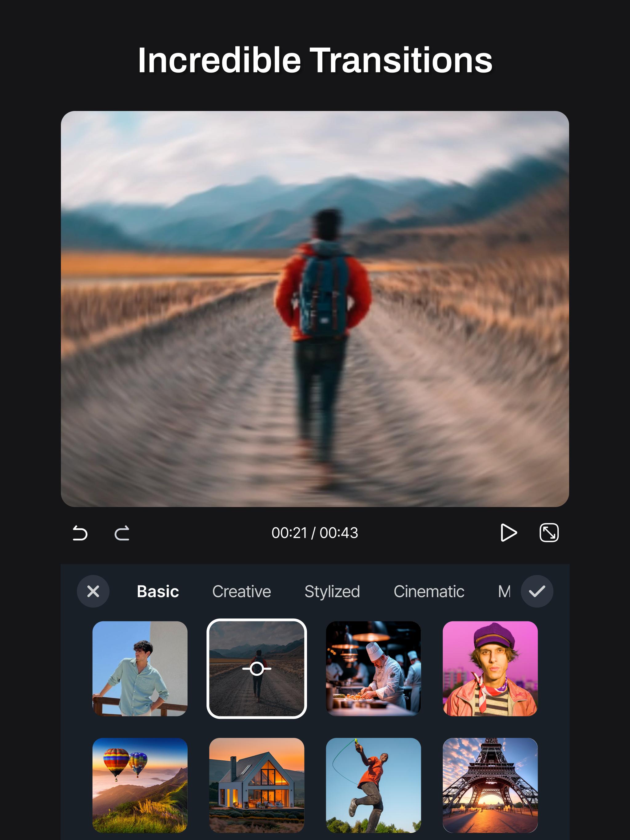Tap the 00:21 / 00:43 timecode
Viewport: 630px width, 840px height.
[315, 533]
